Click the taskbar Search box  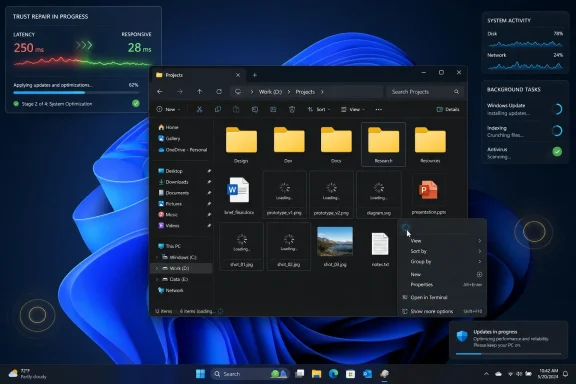pyautogui.click(x=250, y=374)
